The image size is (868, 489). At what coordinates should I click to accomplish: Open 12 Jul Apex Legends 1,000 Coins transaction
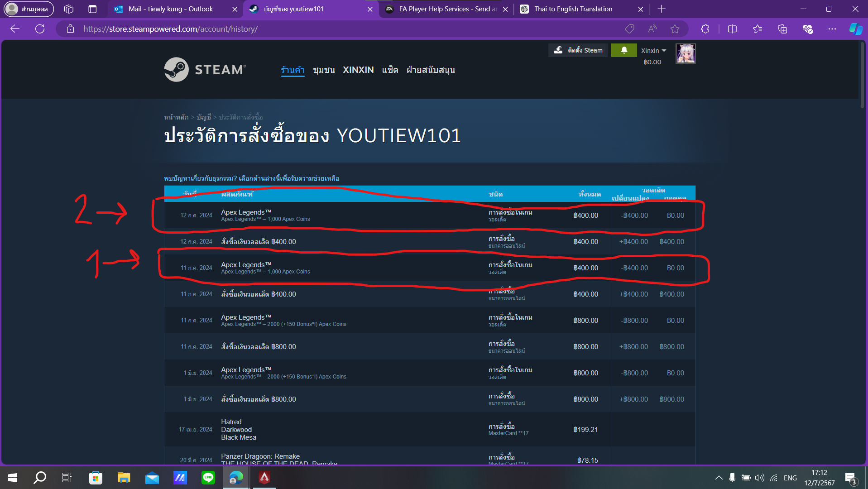[x=265, y=216]
